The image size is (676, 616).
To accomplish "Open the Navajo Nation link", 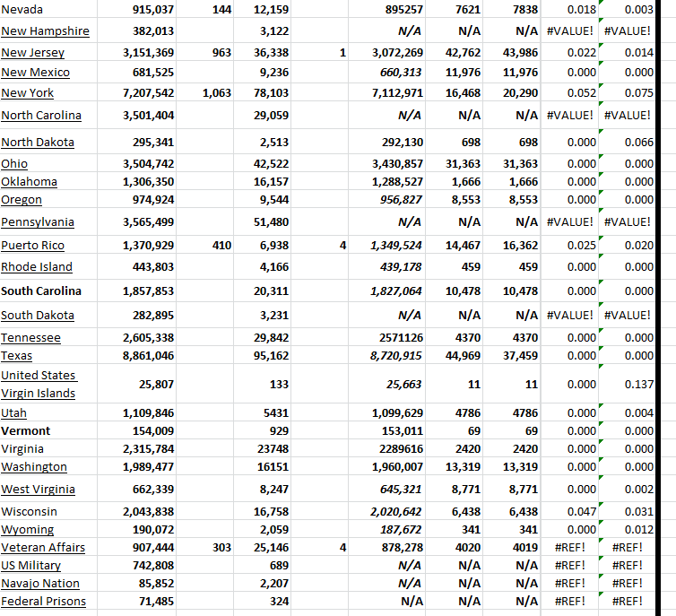I will 40,584.
